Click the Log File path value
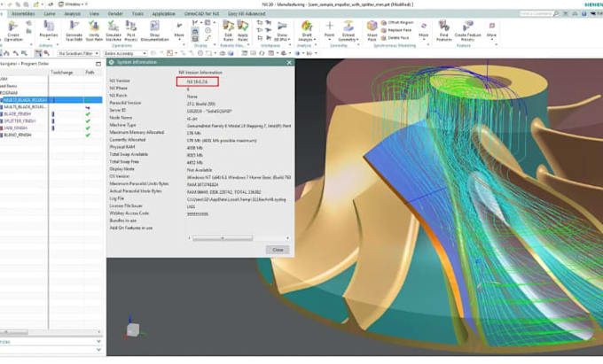 (x=237, y=199)
